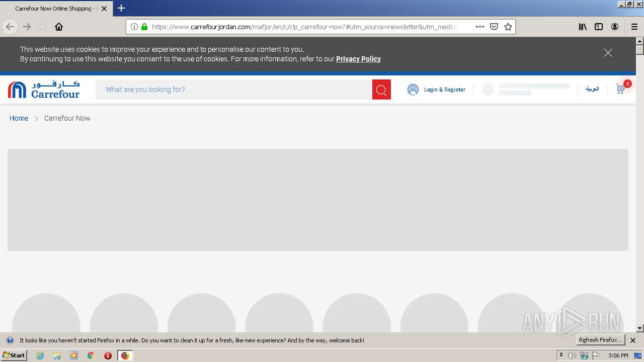Stop or reload the page loading
Screen dimensions: 644x362
43,27
